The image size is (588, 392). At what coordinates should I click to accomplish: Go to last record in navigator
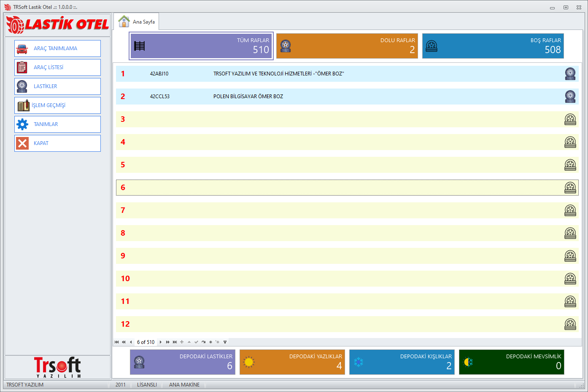click(x=175, y=342)
